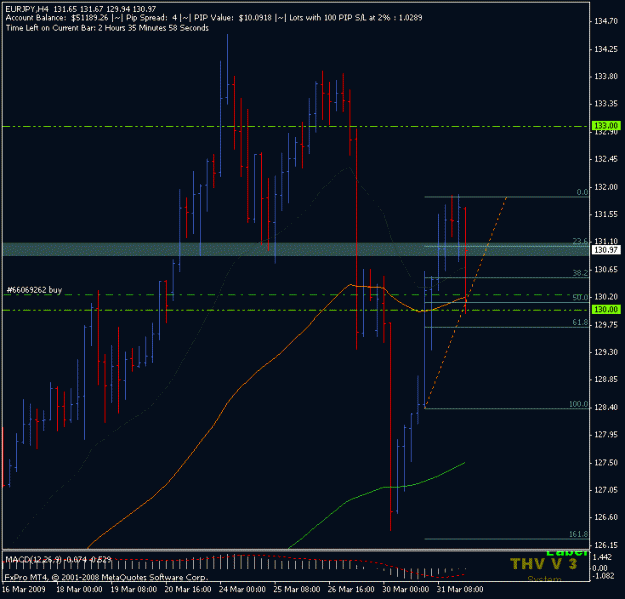Click the 18 Mar 00:00 time label
Viewport: 625px width, 599px height.
(x=79, y=589)
